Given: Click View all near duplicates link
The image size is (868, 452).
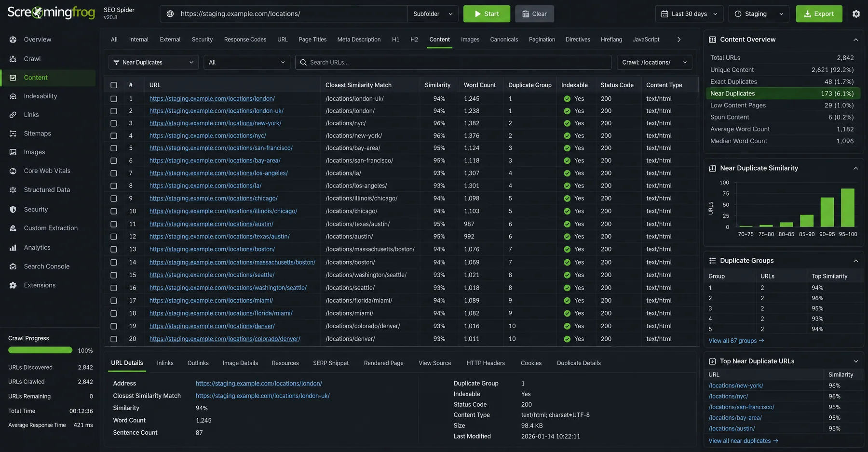Looking at the screenshot, I should tap(743, 441).
